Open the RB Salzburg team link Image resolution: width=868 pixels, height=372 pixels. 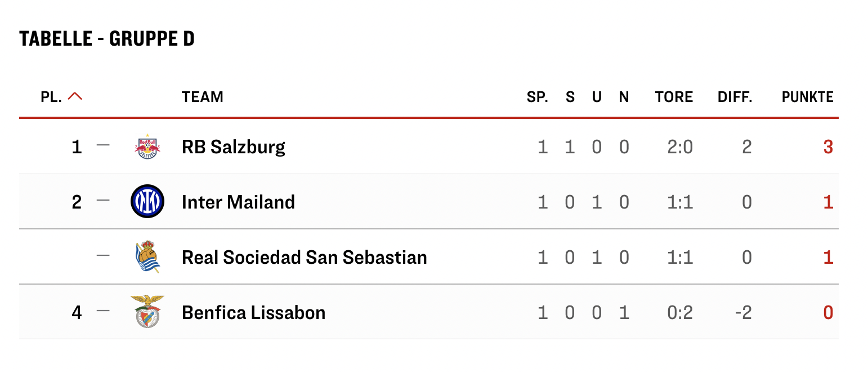click(234, 147)
